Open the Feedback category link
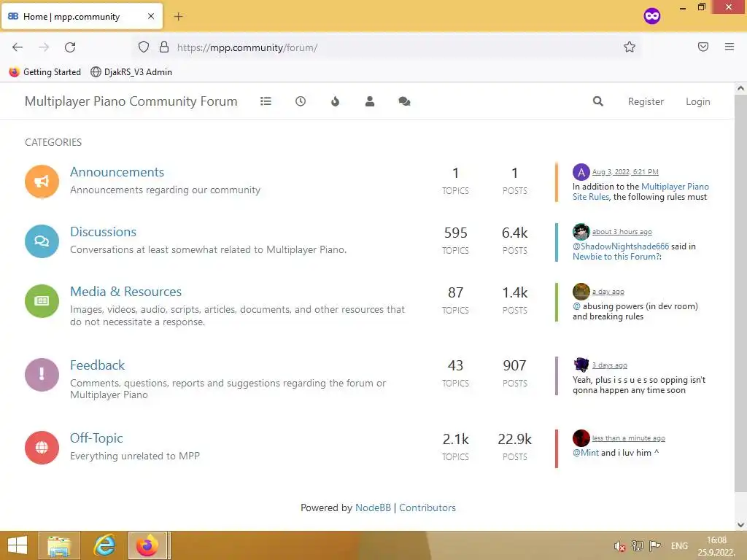 point(97,365)
